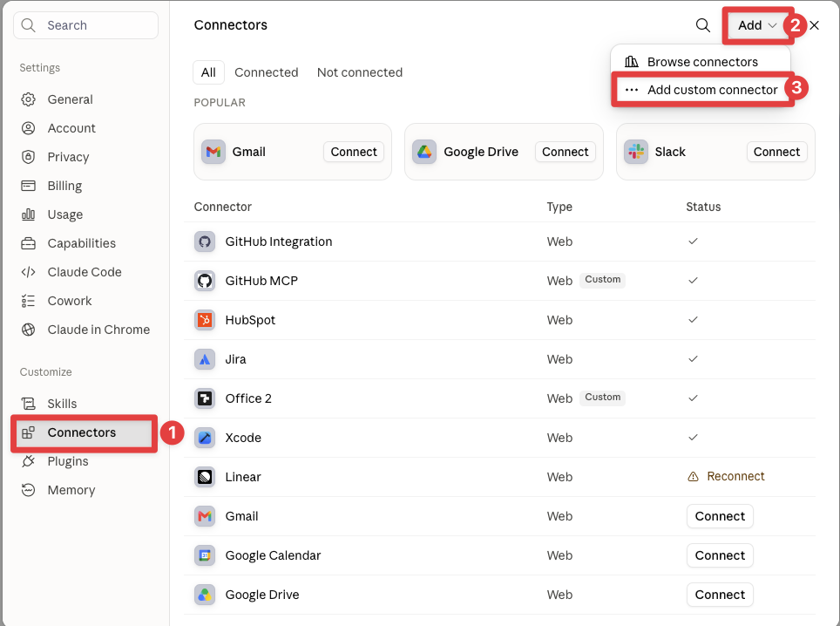The width and height of the screenshot is (840, 626).
Task: Select Add custom connector menu entry
Action: [701, 90]
